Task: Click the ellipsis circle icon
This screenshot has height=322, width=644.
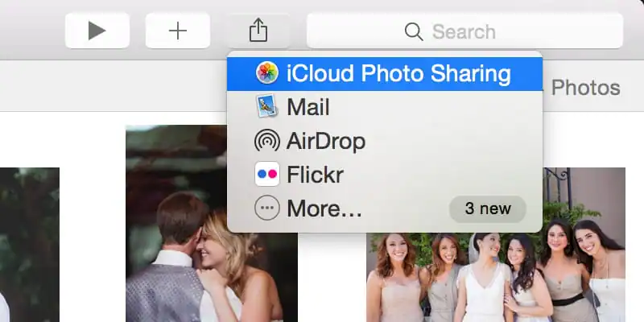Action: [267, 208]
